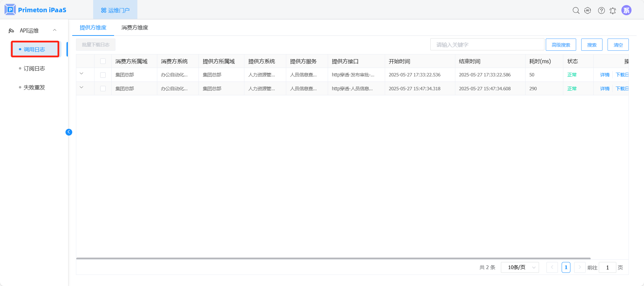Screen dimensions: 644x286
Task: Click the Primeton iPaaS logo
Action: (35, 10)
